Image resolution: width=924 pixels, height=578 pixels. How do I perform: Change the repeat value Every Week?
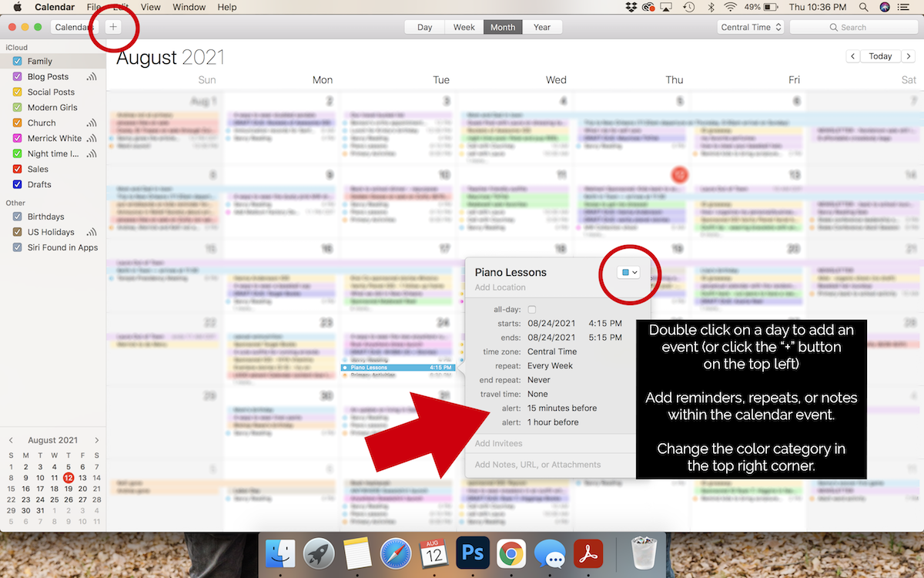click(x=550, y=365)
